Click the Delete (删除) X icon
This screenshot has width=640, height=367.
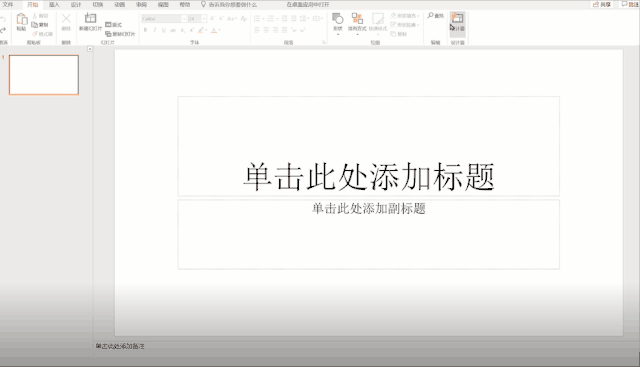point(66,19)
